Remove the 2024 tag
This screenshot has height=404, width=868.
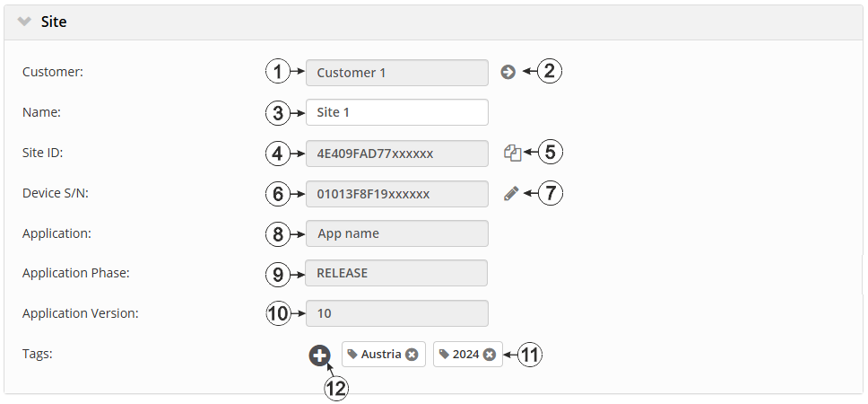tap(490, 355)
